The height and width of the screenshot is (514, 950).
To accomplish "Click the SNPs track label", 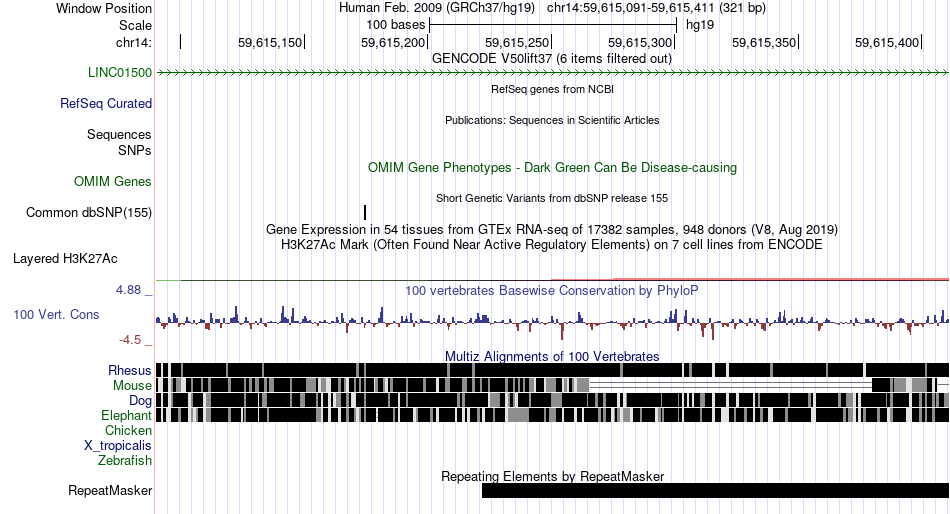I will [x=135, y=150].
